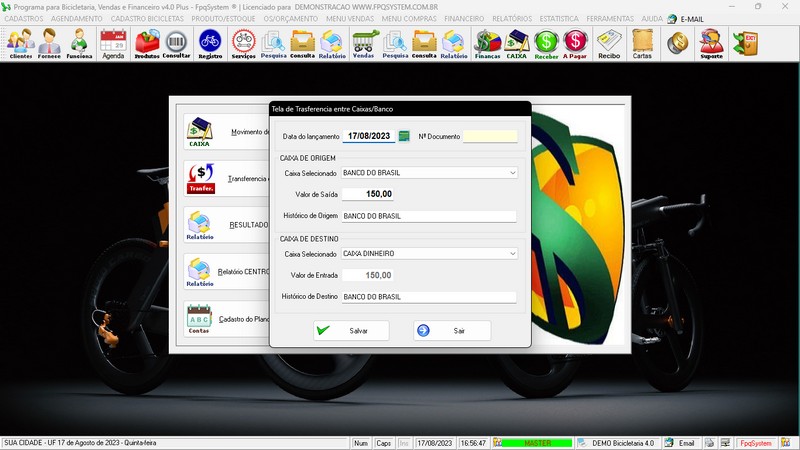The width and height of the screenshot is (800, 450).
Task: Click the Nº Documento input field
Action: point(490,136)
